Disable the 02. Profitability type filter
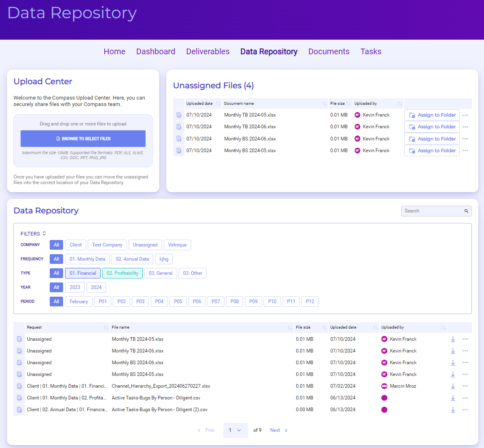484x448 pixels. [x=122, y=273]
